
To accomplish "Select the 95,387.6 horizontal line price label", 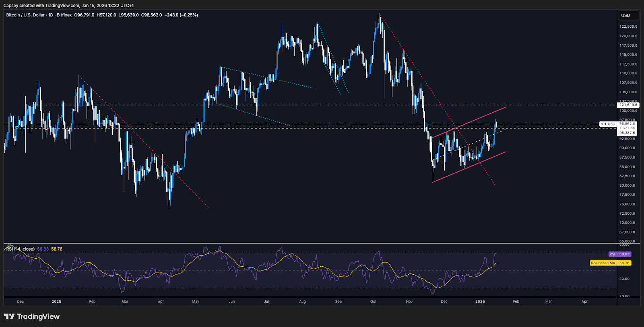I will point(627,133).
